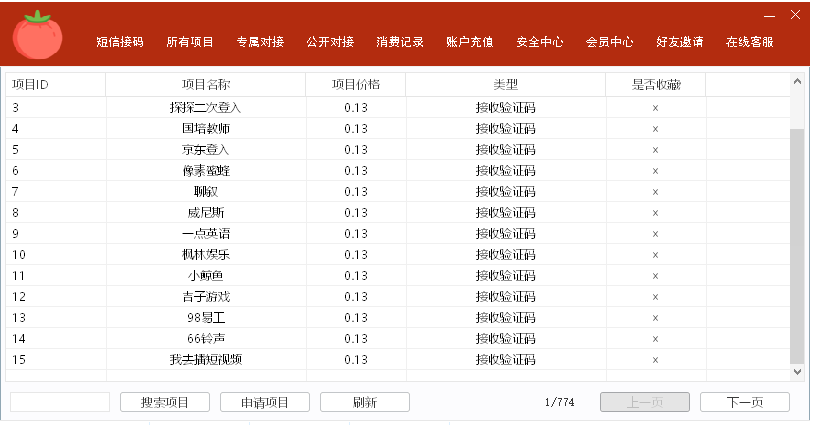Click the 1/774 page indicator
The height and width of the screenshot is (425, 815).
(560, 402)
